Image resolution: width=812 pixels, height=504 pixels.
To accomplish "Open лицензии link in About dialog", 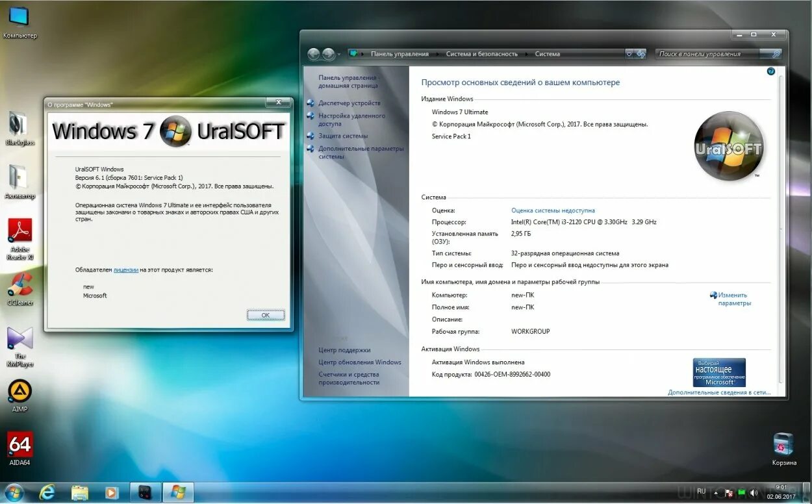I will pos(126,270).
